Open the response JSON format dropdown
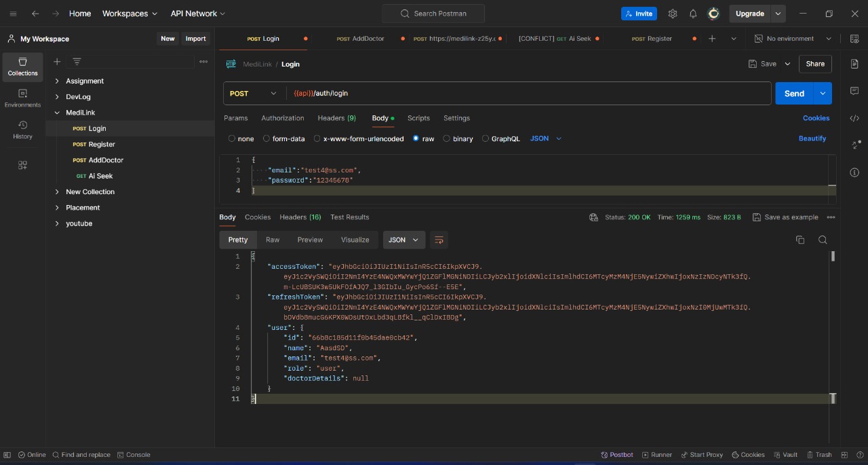Viewport: 868px width, 465px height. [x=403, y=240]
